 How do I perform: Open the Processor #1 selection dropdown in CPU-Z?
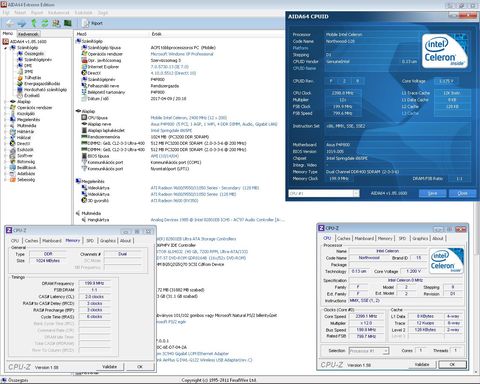coord(385,351)
